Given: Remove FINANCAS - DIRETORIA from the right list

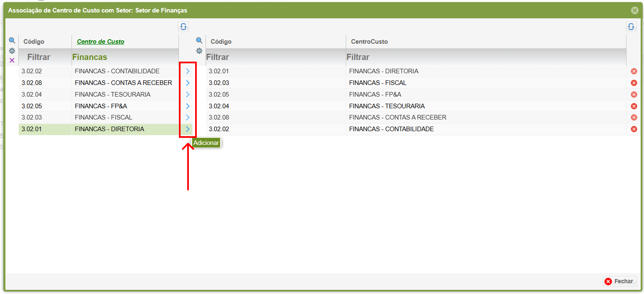Looking at the screenshot, I should 634,71.
